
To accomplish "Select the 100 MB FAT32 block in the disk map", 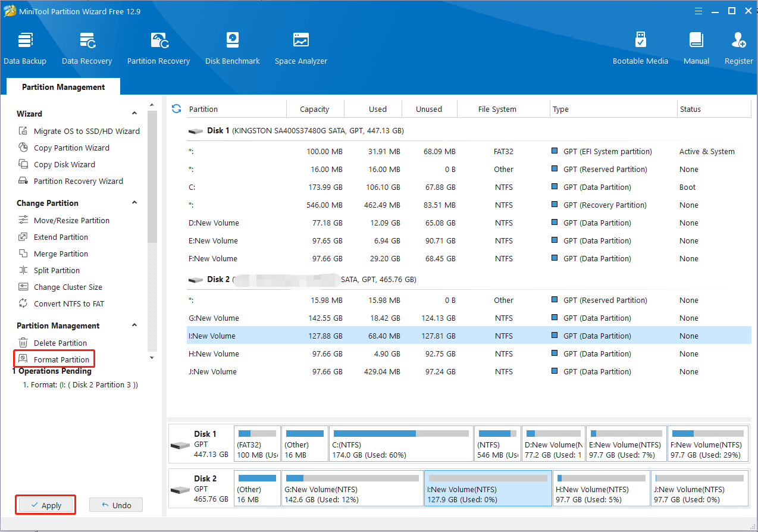I will point(257,444).
